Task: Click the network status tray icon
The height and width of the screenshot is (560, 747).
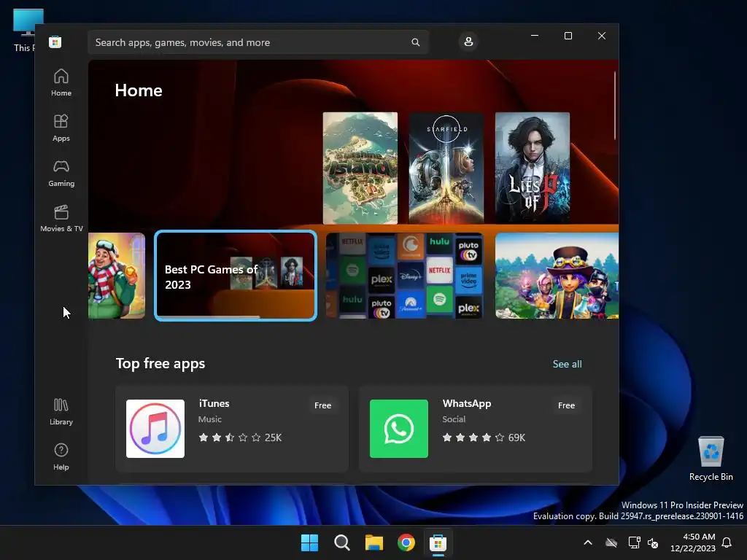Action: click(x=634, y=542)
